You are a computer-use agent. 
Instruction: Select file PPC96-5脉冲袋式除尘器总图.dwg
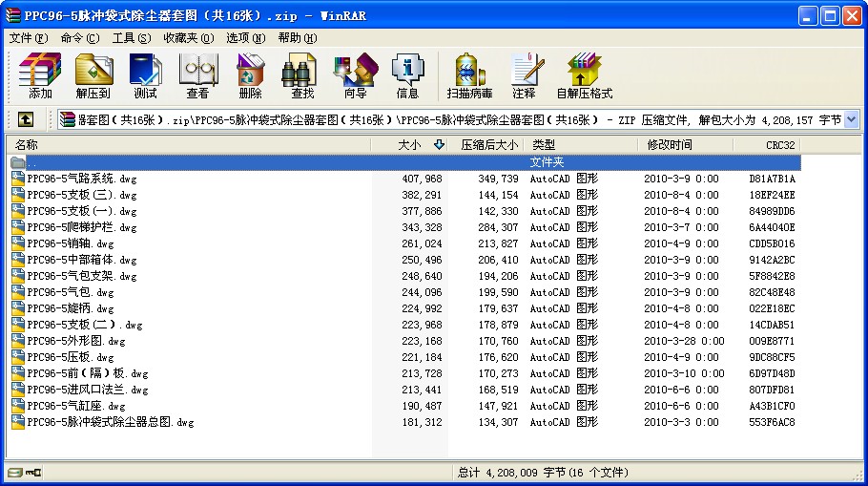click(111, 422)
